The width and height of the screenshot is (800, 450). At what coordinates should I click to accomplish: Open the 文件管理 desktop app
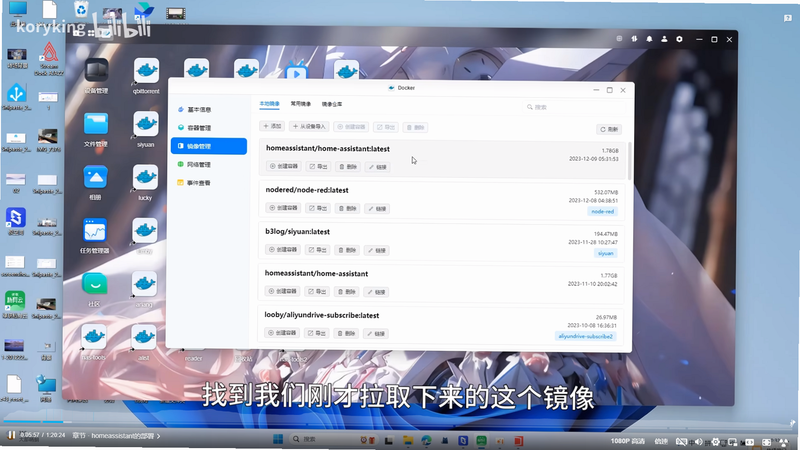(96, 130)
